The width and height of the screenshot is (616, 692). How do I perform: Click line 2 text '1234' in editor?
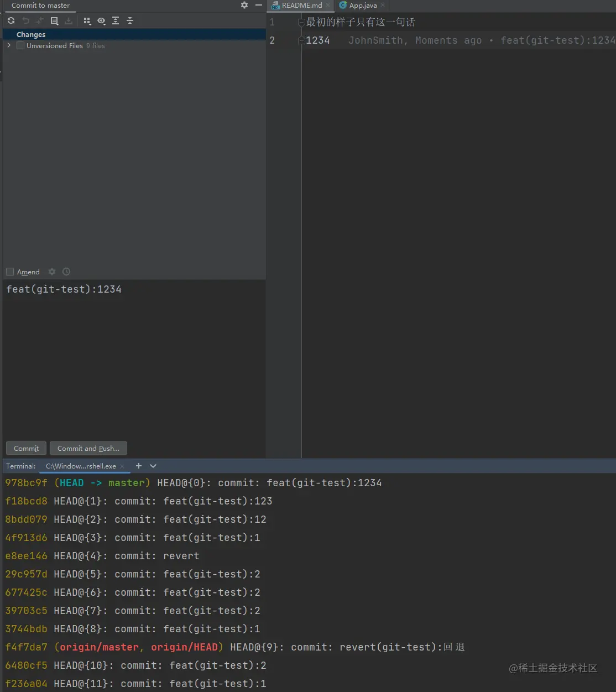click(318, 40)
